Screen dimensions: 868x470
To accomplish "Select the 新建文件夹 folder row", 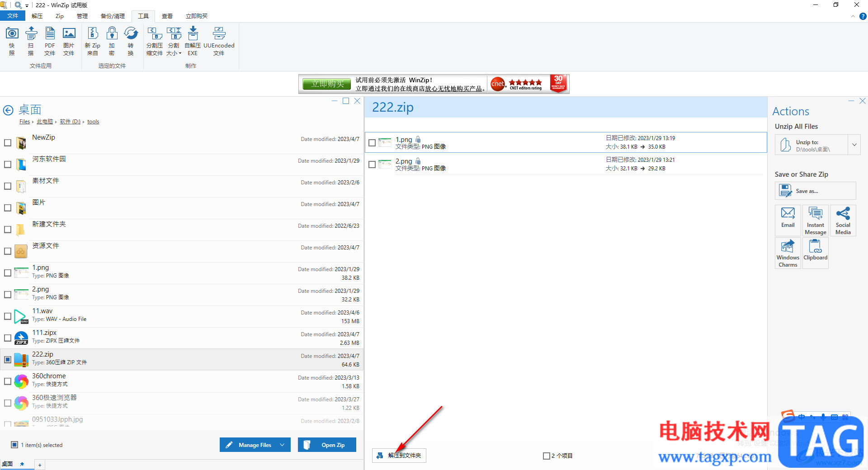I will pos(182,230).
